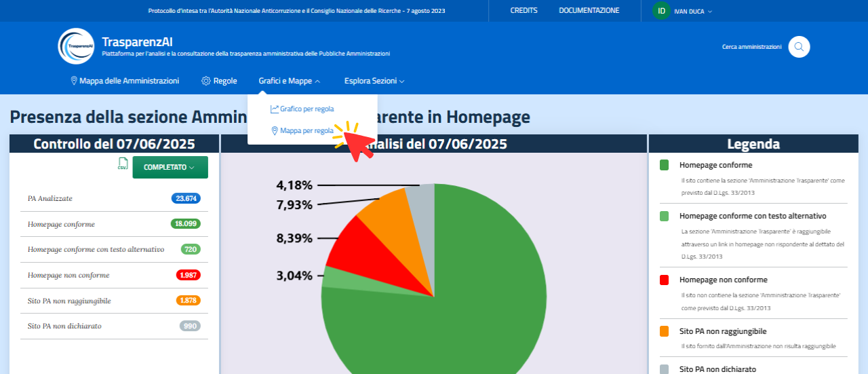
Task: Open the COMPLETATO status dropdown button
Action: click(170, 167)
